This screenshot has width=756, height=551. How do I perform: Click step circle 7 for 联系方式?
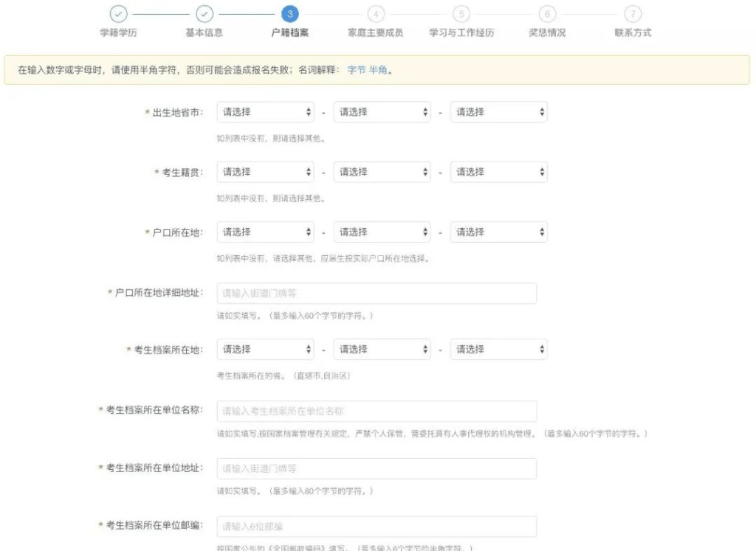click(632, 13)
